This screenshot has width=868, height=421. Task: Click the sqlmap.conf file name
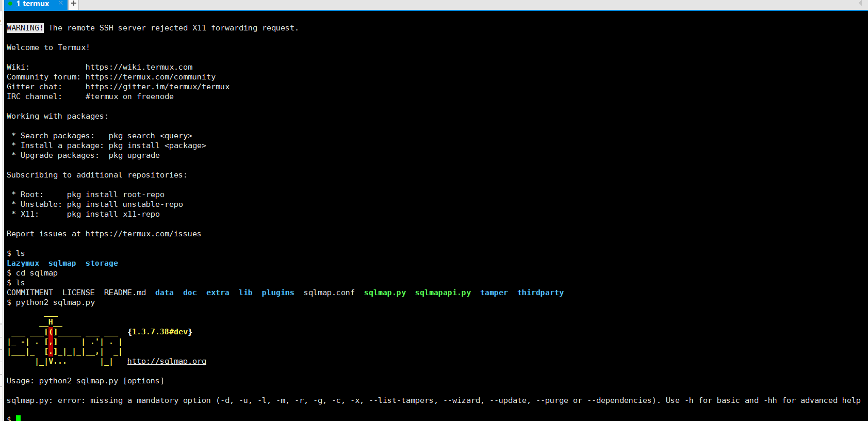[329, 293]
